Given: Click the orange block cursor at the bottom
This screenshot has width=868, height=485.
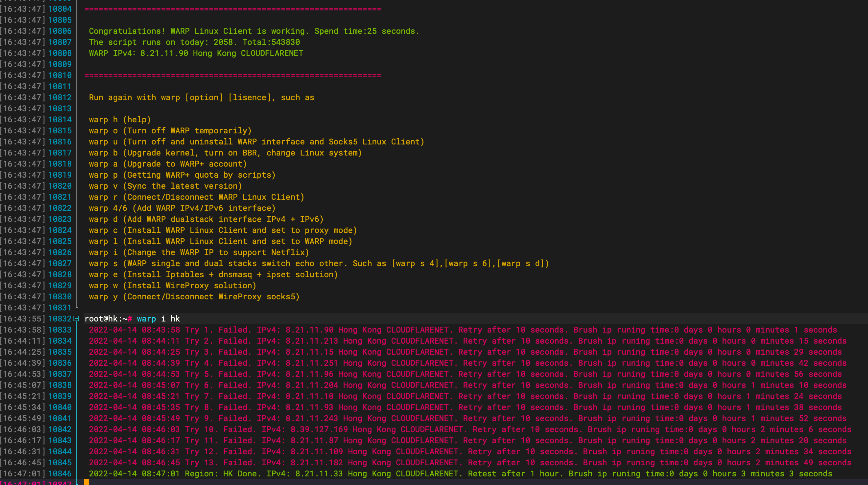Looking at the screenshot, I should pyautogui.click(x=87, y=482).
